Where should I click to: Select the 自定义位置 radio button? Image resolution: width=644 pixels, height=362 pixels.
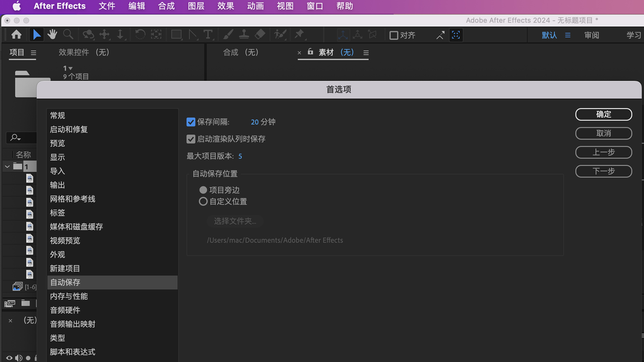click(203, 201)
